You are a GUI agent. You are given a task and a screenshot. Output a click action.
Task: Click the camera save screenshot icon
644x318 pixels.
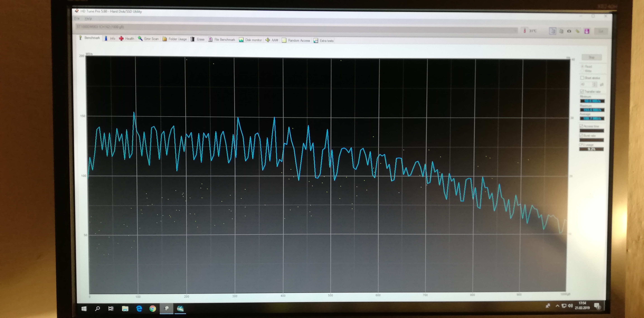coord(569,31)
